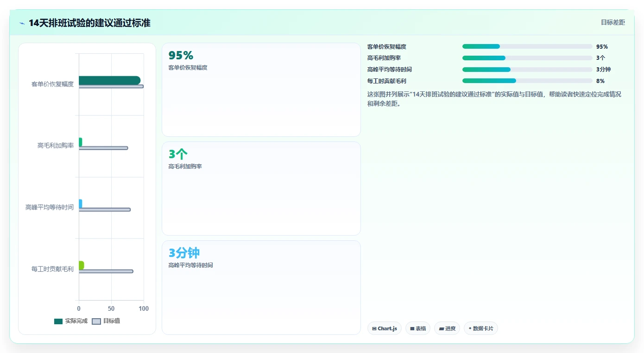This screenshot has width=644, height=353.
Task: Click the description paragraph starting with 这张图并列展示
Action: [x=494, y=99]
